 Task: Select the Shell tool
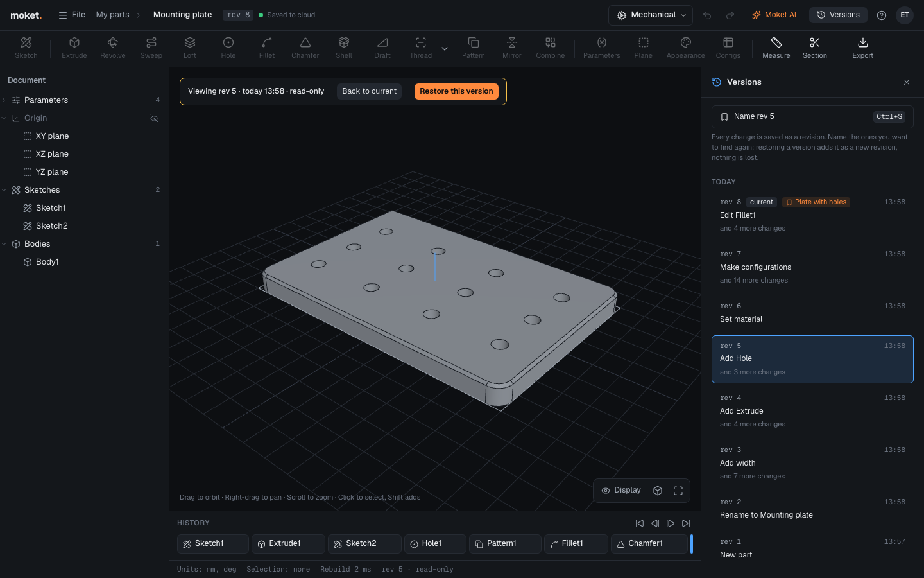344,48
